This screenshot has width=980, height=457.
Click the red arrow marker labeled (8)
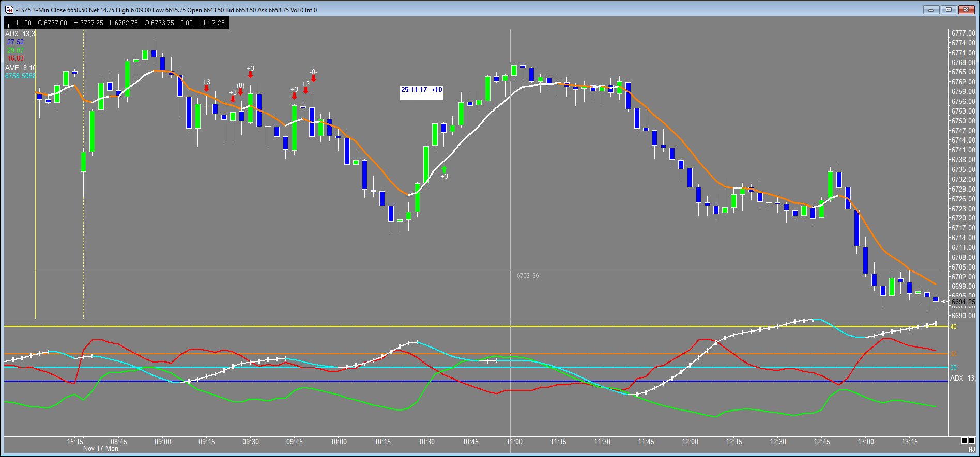click(x=240, y=92)
